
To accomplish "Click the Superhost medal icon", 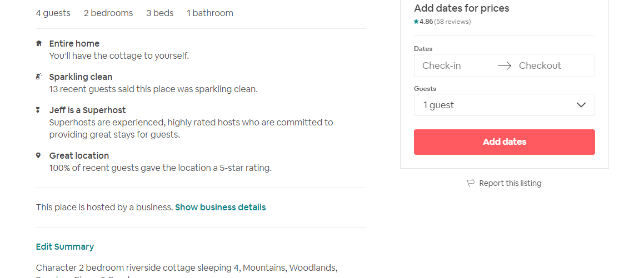I will (38, 109).
